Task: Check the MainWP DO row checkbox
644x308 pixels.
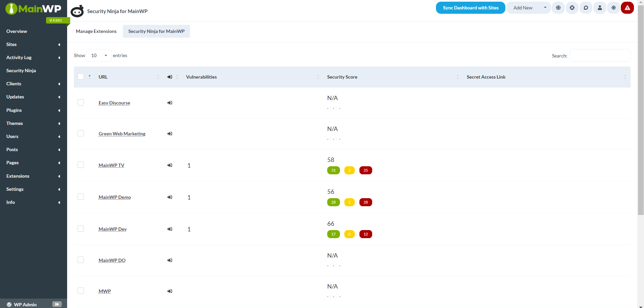Action: (x=81, y=260)
